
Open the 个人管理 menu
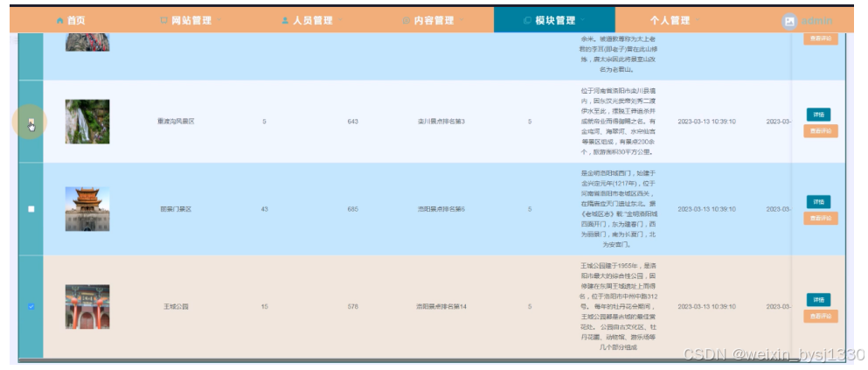676,20
